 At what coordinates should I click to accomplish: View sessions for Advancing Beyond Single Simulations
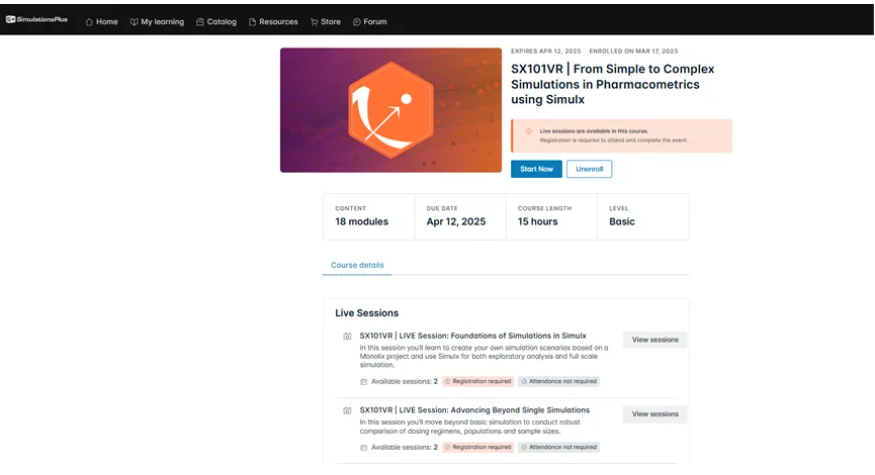pyautogui.click(x=655, y=414)
